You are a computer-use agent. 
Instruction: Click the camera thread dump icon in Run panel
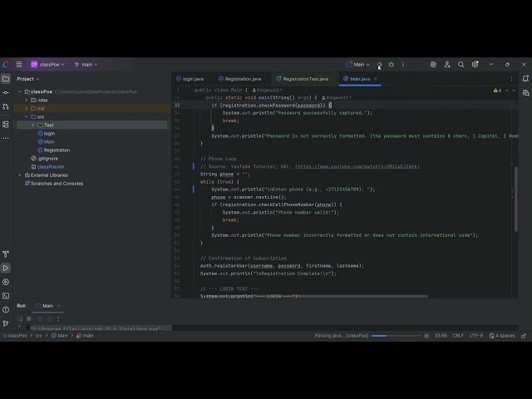pyautogui.click(x=41, y=318)
